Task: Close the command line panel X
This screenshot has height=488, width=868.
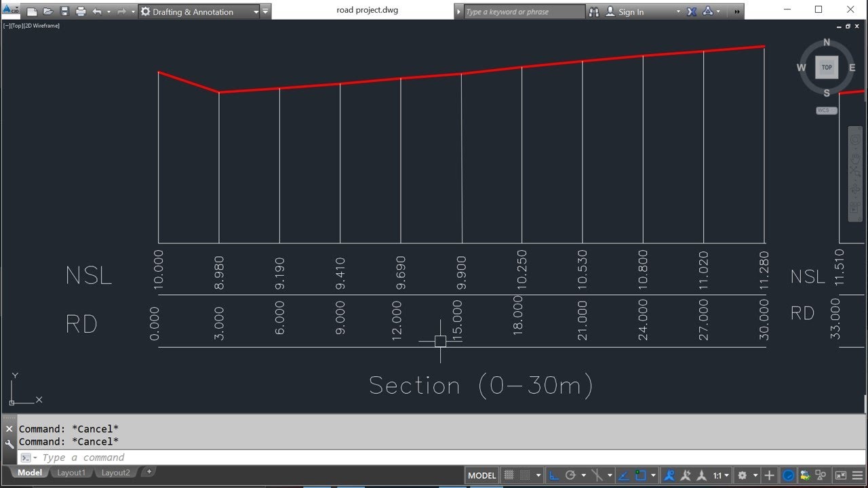Action: 9,429
